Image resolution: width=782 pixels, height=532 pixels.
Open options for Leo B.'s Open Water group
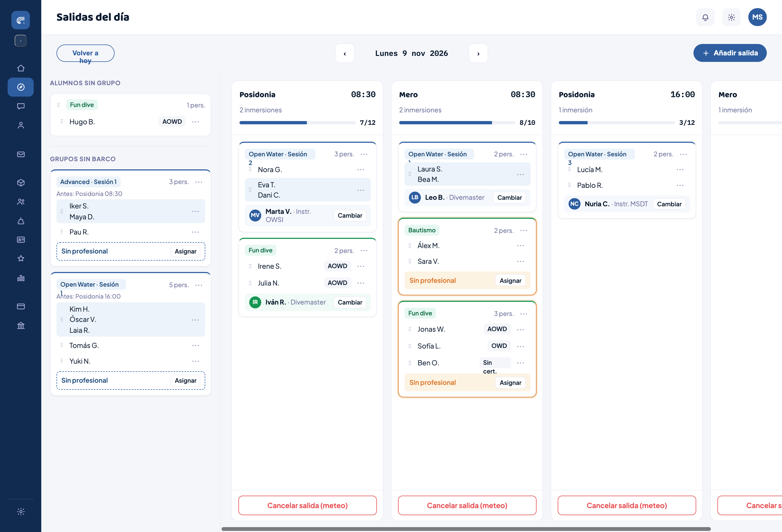pos(524,154)
